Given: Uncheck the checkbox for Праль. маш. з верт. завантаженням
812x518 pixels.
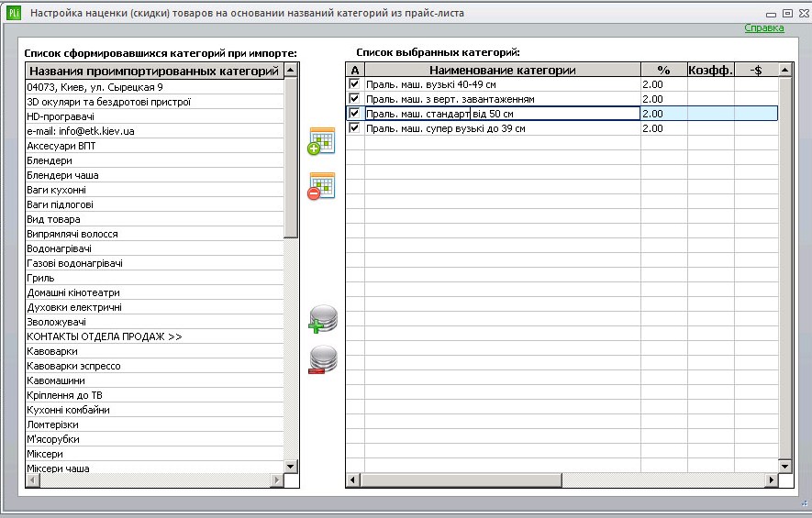Looking at the screenshot, I should coord(355,98).
